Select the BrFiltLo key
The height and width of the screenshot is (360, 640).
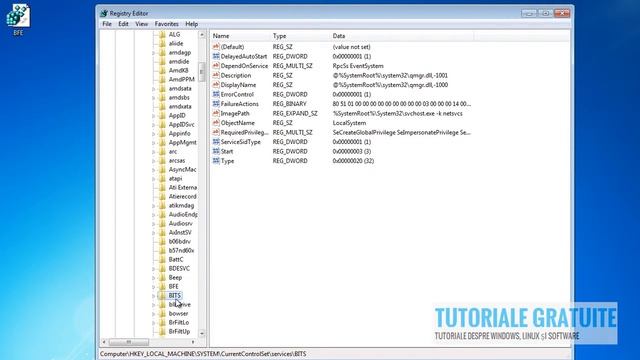click(x=179, y=322)
